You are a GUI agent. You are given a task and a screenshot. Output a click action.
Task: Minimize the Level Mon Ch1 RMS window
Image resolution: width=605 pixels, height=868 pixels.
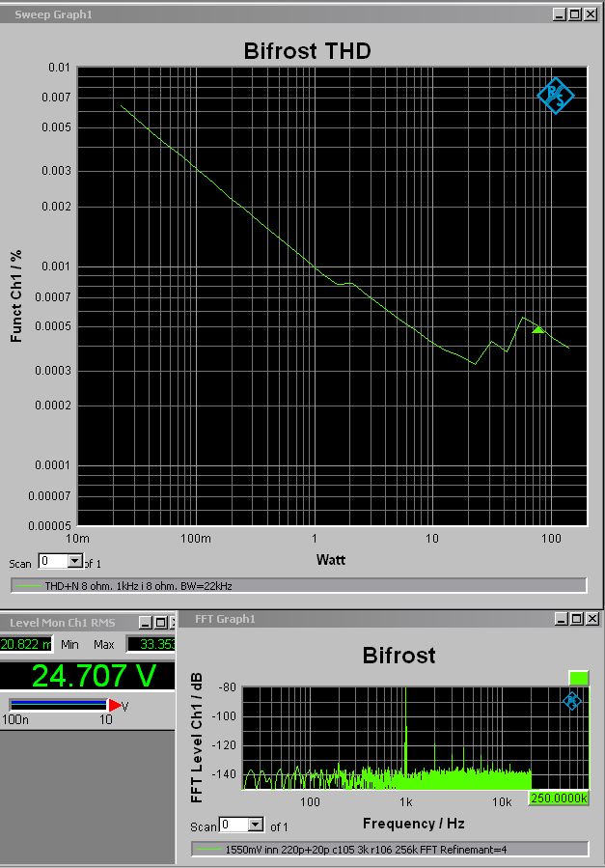[x=146, y=623]
